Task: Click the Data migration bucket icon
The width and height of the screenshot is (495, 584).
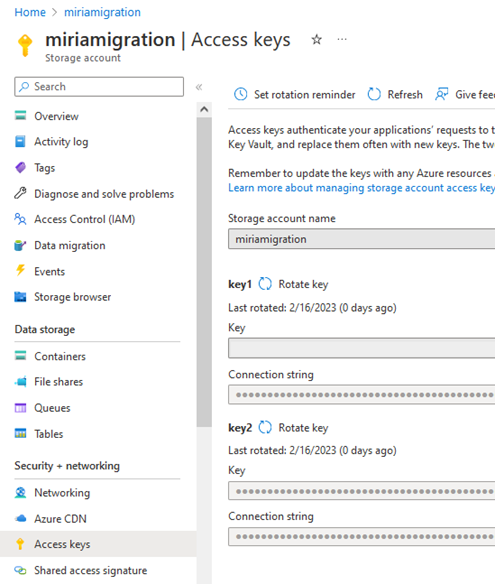Action: tap(20, 245)
